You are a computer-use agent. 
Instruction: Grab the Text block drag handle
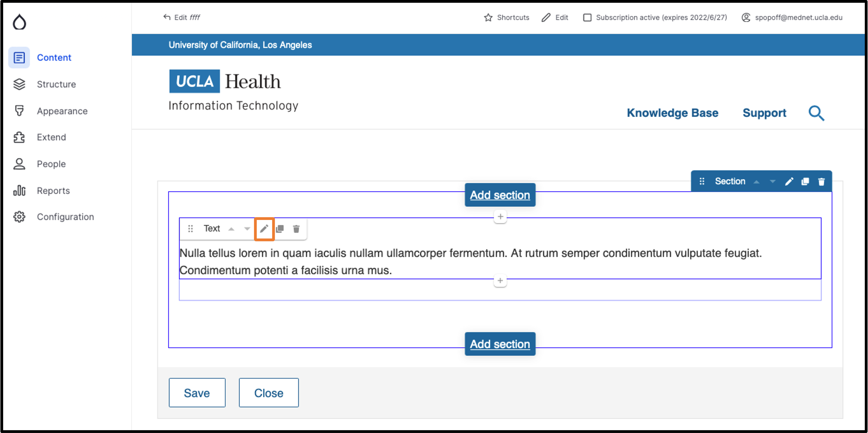click(x=190, y=229)
